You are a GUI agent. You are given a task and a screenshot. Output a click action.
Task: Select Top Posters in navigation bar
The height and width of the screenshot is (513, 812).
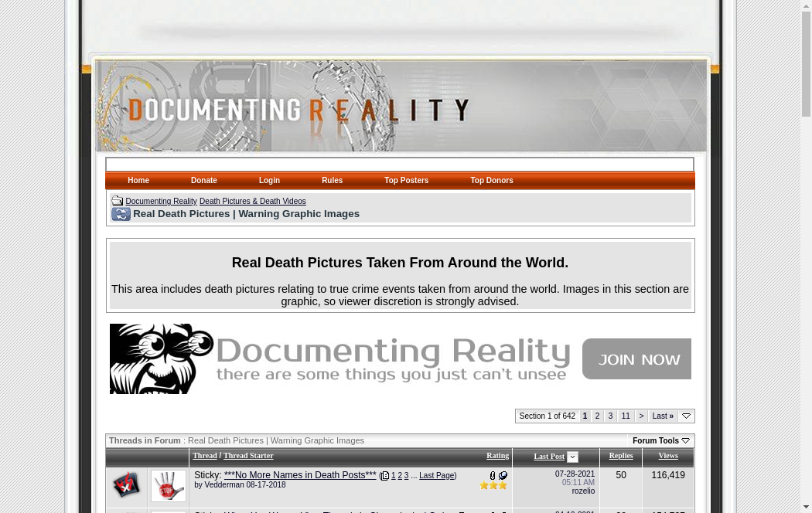click(x=406, y=181)
